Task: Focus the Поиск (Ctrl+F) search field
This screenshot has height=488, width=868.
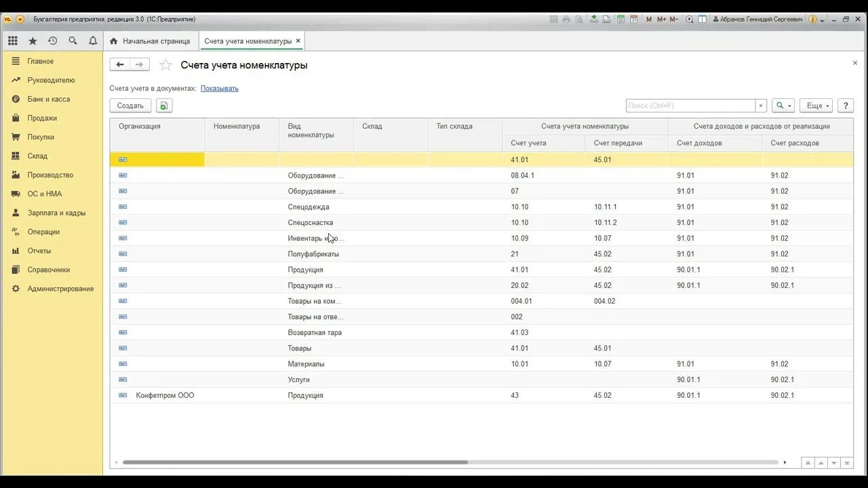Action: tap(690, 106)
